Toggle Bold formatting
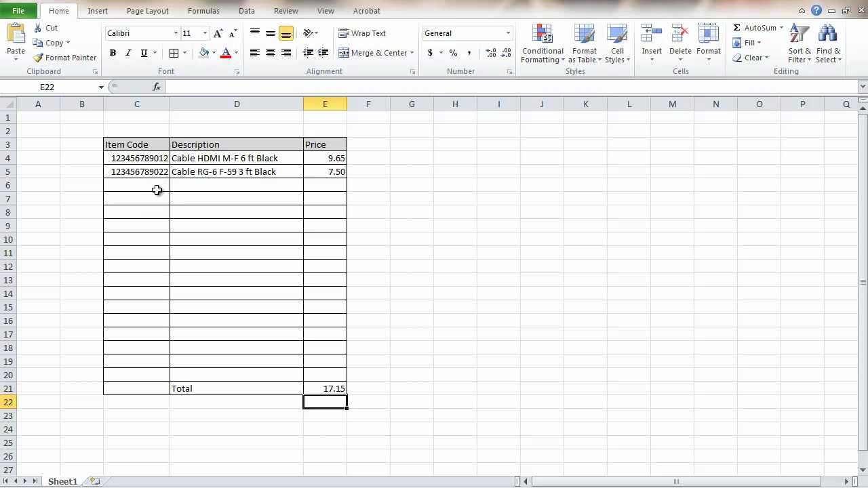This screenshot has height=488, width=868. coord(113,53)
